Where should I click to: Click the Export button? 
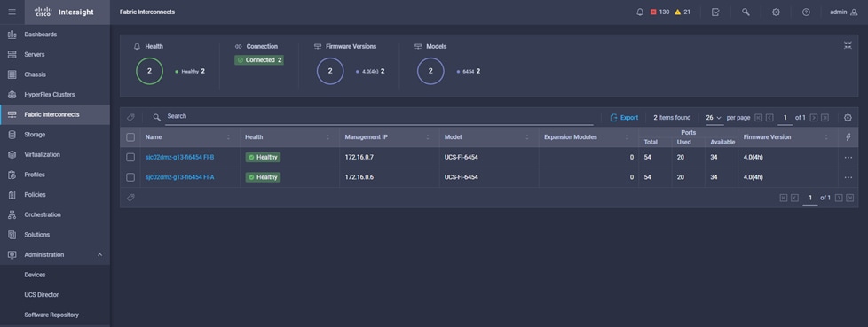pyautogui.click(x=624, y=118)
